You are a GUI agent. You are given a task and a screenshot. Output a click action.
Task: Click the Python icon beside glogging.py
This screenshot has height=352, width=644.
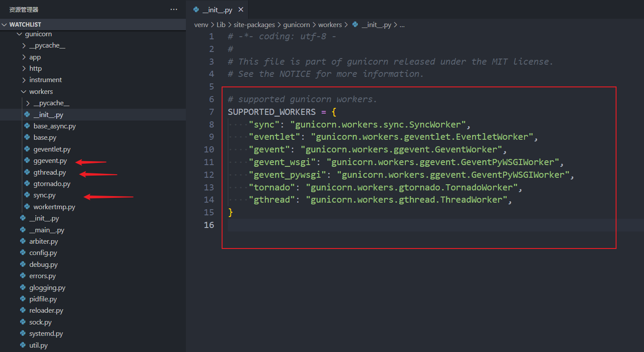tap(23, 288)
